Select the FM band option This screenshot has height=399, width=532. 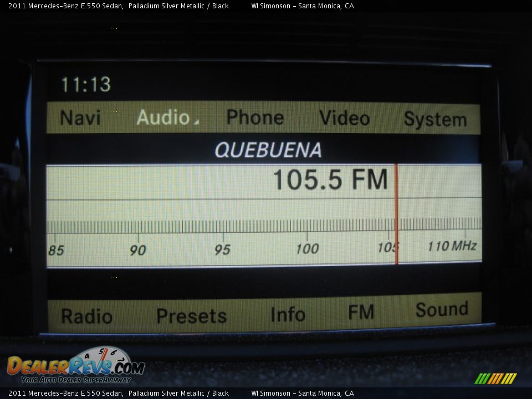coord(361,313)
